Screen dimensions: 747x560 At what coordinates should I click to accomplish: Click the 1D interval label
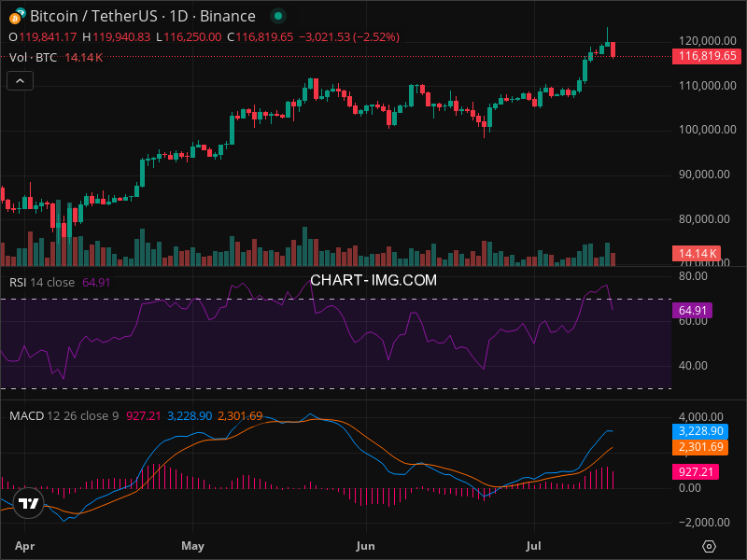pyautogui.click(x=178, y=16)
